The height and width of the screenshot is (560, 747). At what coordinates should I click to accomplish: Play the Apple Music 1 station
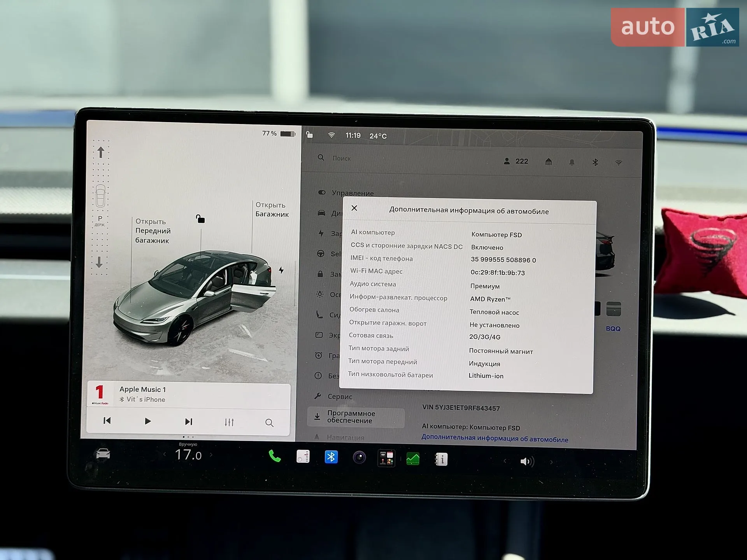147,421
